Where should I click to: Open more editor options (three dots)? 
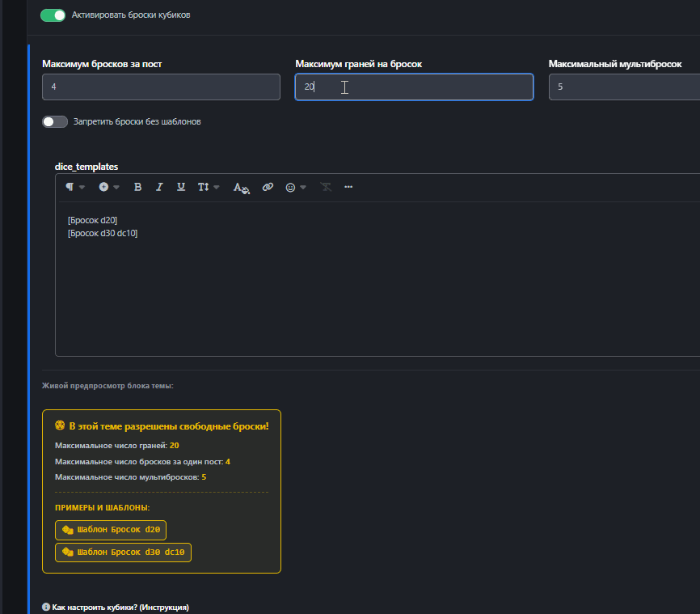click(348, 187)
